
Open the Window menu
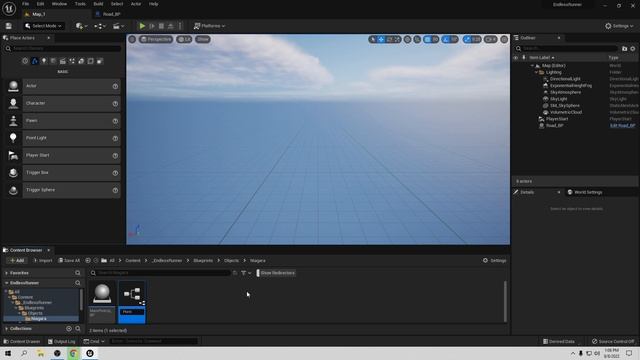coord(59,4)
